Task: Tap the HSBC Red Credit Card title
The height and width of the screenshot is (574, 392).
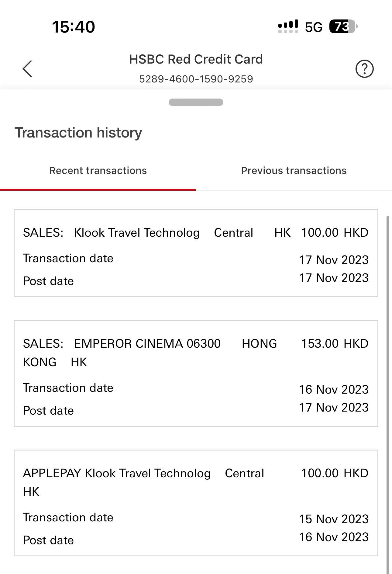Action: 196,59
